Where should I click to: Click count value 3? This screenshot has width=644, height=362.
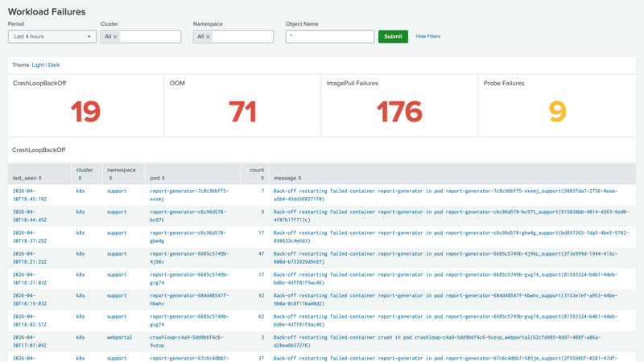[x=262, y=337]
